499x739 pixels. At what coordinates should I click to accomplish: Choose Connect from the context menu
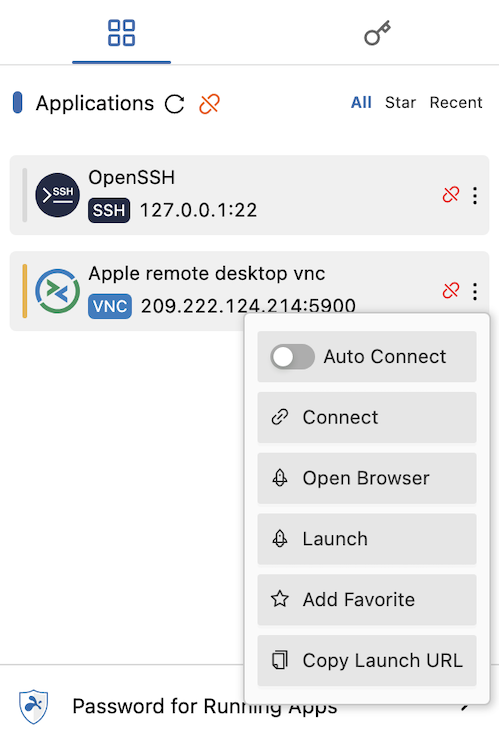(x=367, y=418)
